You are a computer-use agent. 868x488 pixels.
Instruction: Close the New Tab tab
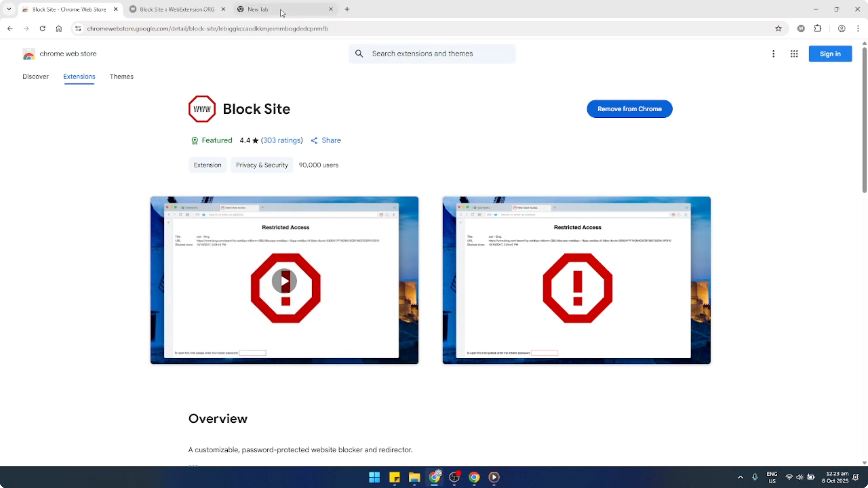click(330, 9)
